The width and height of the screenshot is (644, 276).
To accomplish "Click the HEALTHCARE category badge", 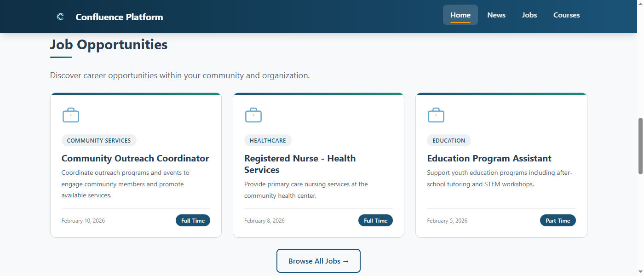I will click(x=268, y=140).
